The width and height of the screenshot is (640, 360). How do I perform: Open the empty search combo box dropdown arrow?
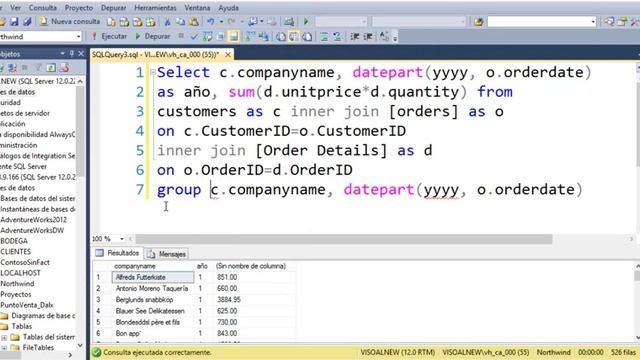tap(593, 21)
